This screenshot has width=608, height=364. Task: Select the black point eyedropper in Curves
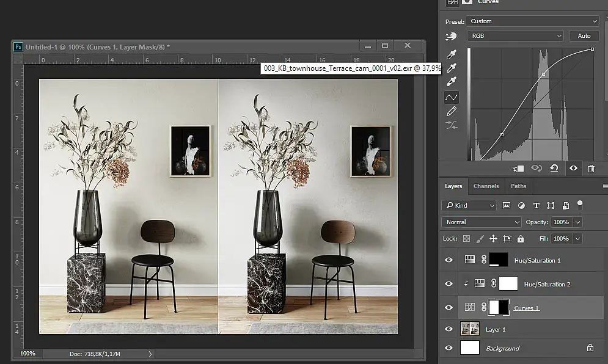tap(452, 55)
